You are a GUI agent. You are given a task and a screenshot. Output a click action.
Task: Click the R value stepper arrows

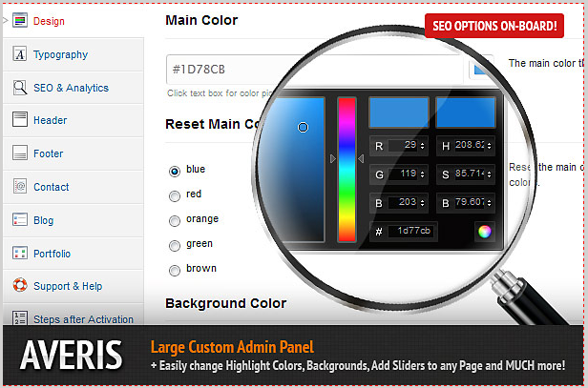422,145
